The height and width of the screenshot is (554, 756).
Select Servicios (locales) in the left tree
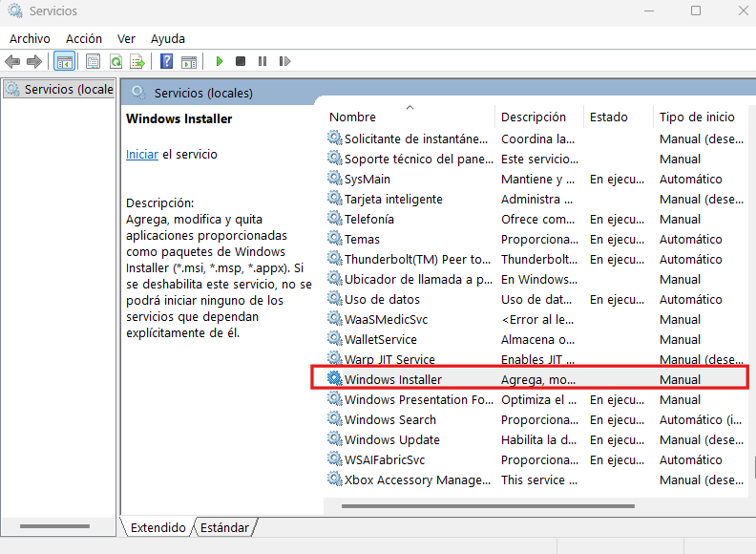(x=59, y=89)
